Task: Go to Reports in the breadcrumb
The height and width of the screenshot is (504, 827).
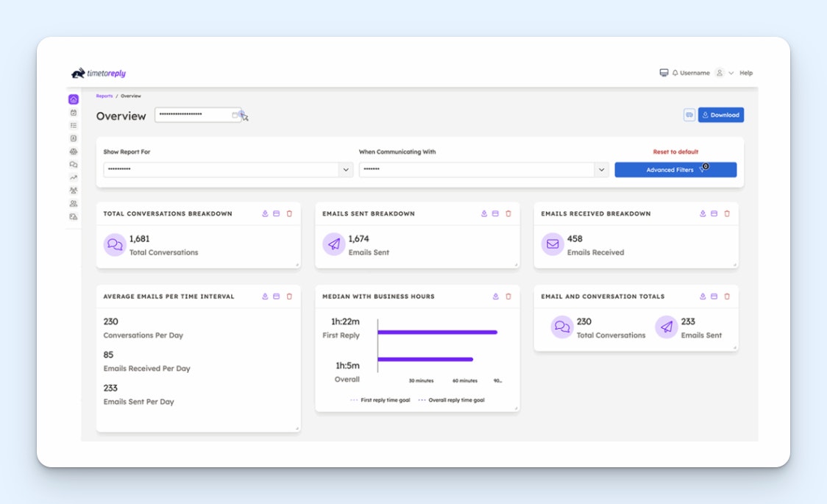Action: click(x=104, y=96)
